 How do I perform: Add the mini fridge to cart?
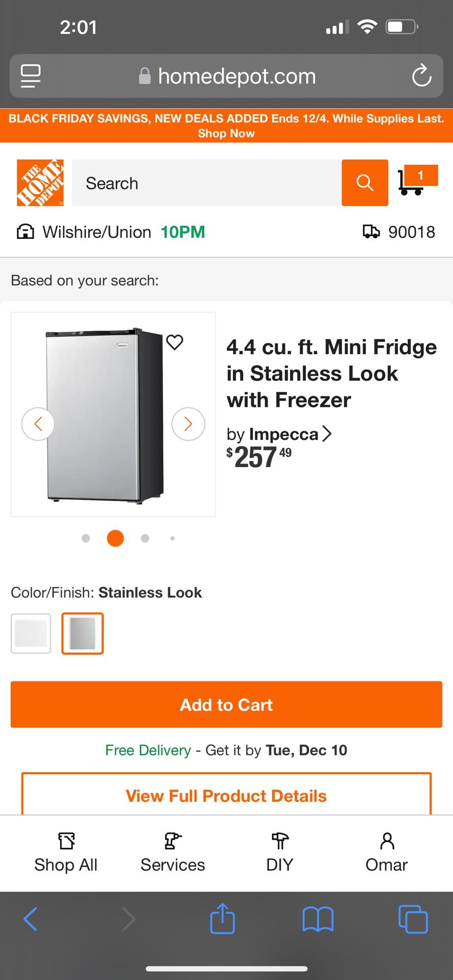[x=226, y=704]
